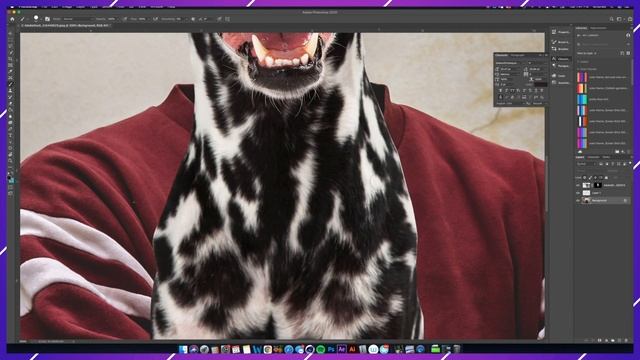
Task: Click the delete layer trash icon in the Layers panel
Action: (x=627, y=340)
